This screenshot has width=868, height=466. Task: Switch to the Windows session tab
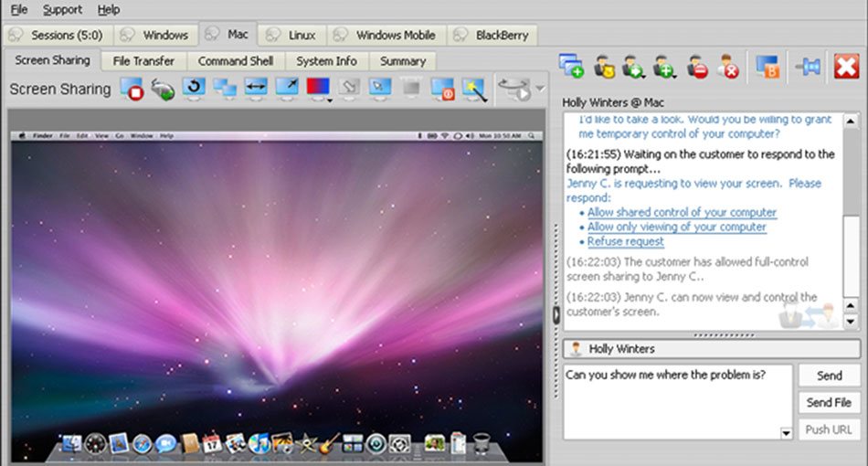[x=155, y=35]
